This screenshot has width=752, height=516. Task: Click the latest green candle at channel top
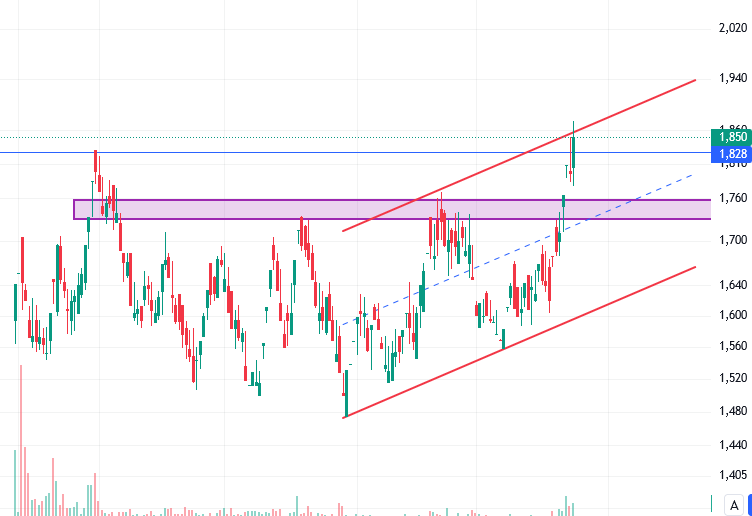pos(574,152)
